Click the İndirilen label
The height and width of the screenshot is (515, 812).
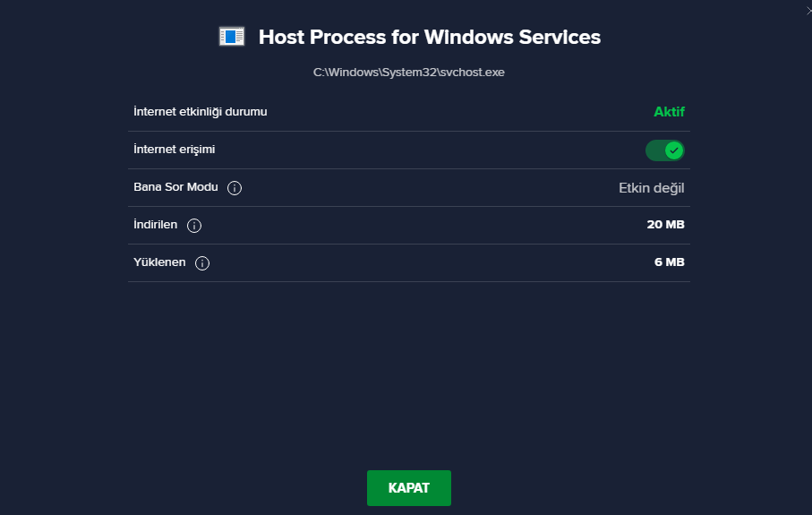(x=156, y=224)
